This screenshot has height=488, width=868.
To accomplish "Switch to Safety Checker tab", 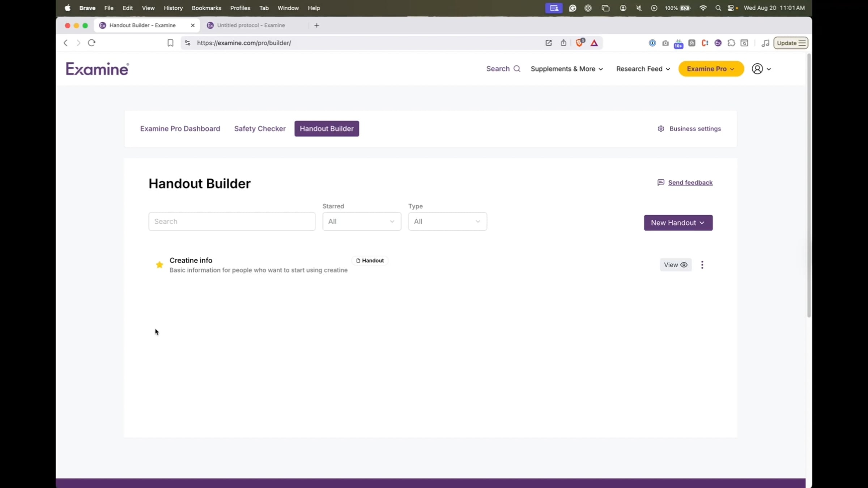I will [x=260, y=129].
